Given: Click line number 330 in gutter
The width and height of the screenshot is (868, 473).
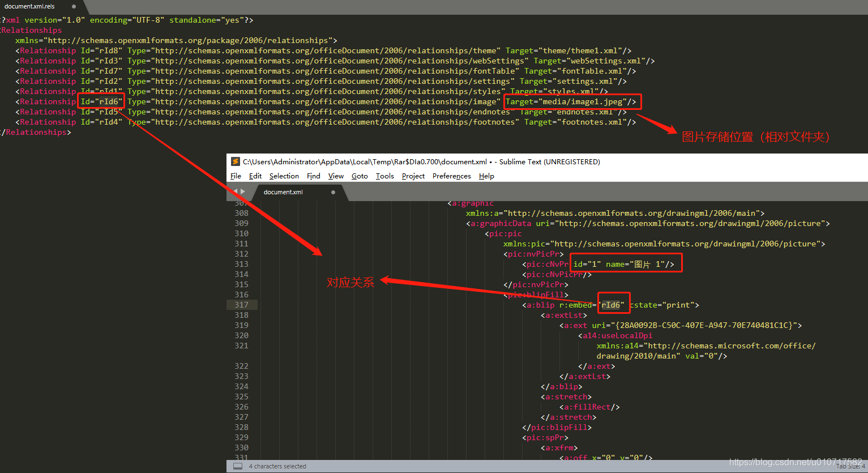Looking at the screenshot, I should pos(241,448).
